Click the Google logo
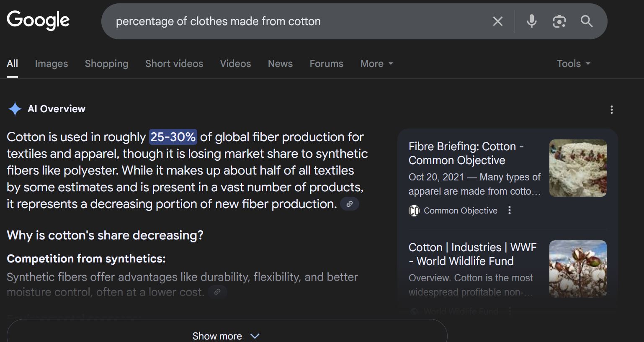Screen dimensions: 644x342 38,21
